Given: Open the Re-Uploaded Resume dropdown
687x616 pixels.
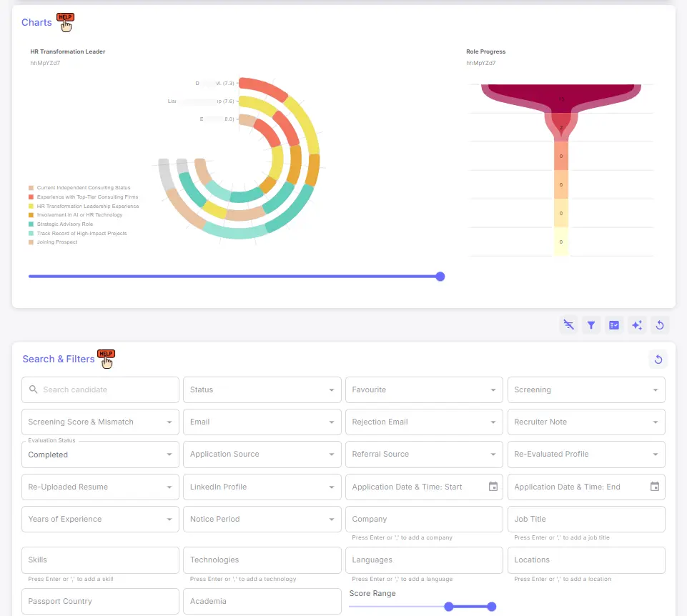Looking at the screenshot, I should pyautogui.click(x=100, y=487).
